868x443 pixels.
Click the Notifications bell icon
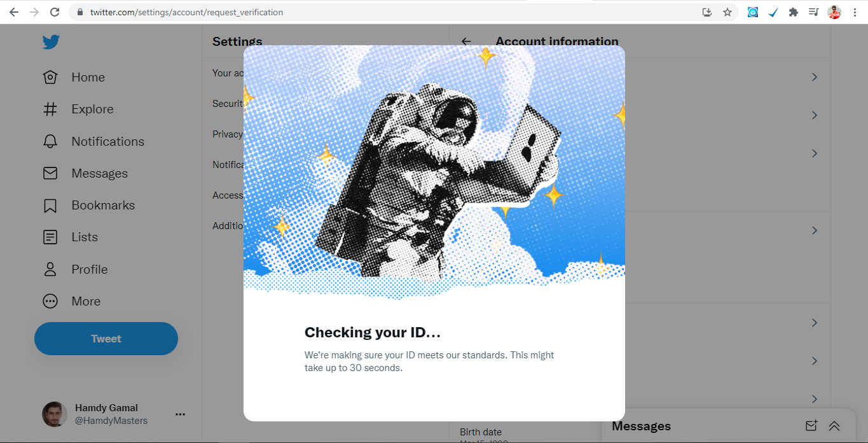click(50, 141)
